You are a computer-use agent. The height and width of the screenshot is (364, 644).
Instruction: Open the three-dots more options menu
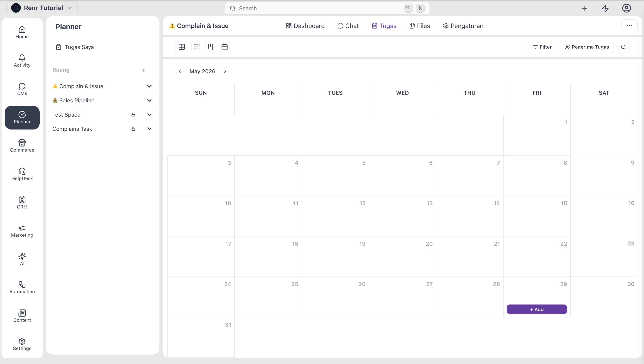point(630,26)
